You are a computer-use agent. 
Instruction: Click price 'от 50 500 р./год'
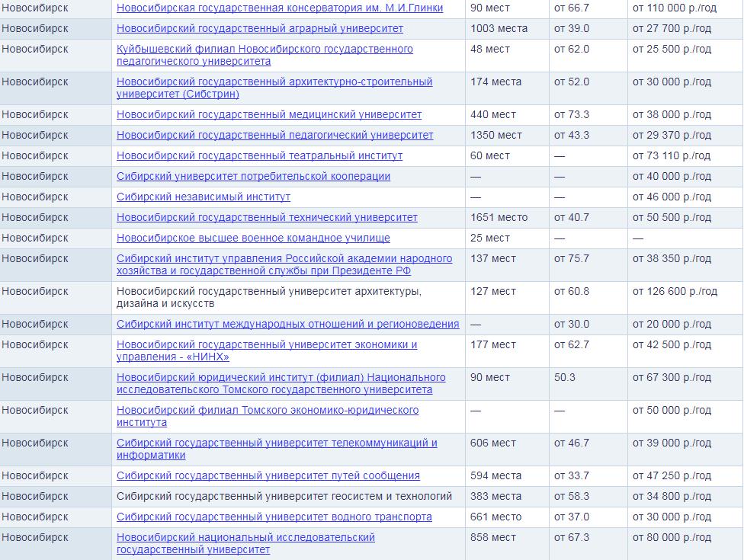pyautogui.click(x=672, y=217)
